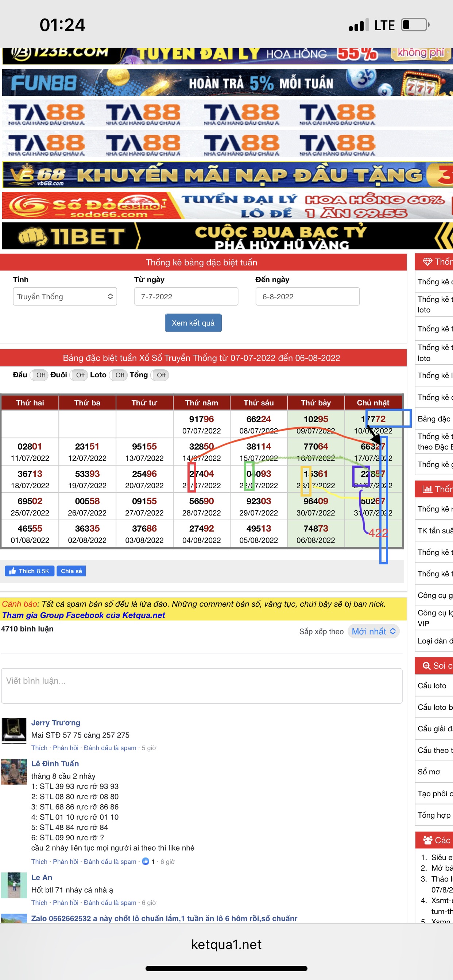Reply to Jerry Trương's comment
Viewport: 453px width, 980px height.
pos(66,748)
